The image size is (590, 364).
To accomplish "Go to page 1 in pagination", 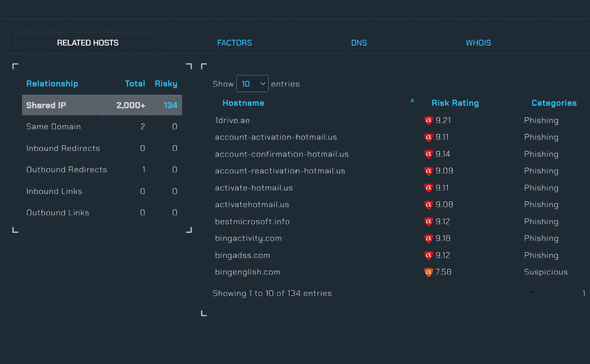I will [x=583, y=294].
